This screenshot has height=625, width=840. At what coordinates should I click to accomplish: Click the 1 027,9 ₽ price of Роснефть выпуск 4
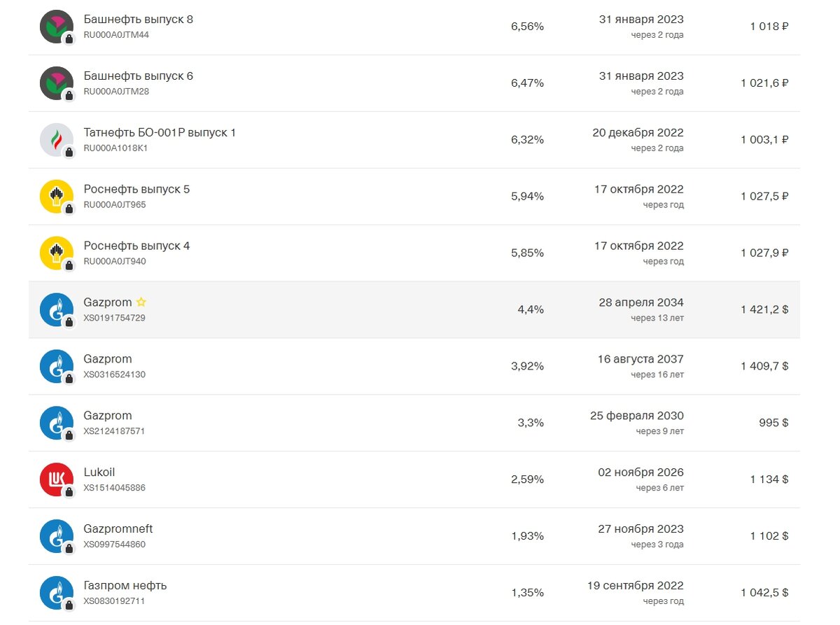(x=764, y=253)
